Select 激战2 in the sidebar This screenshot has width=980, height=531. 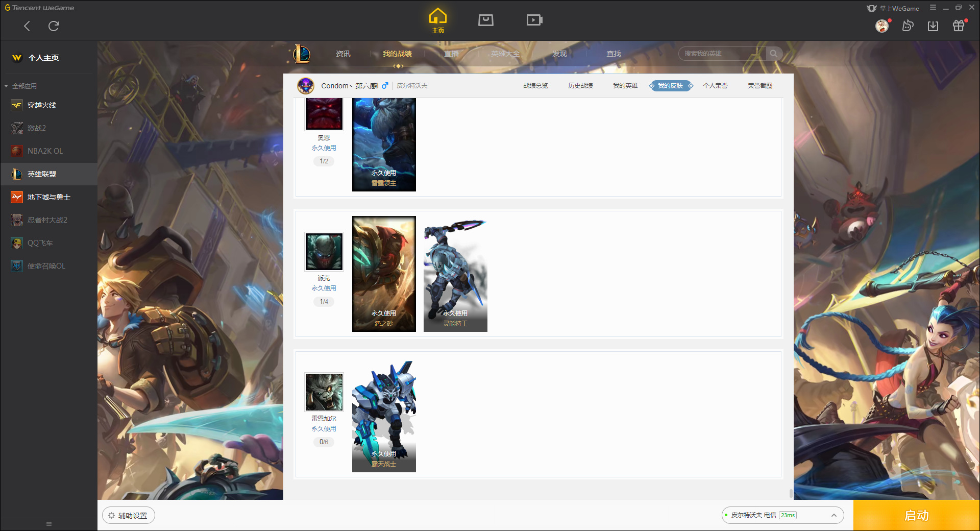48,128
